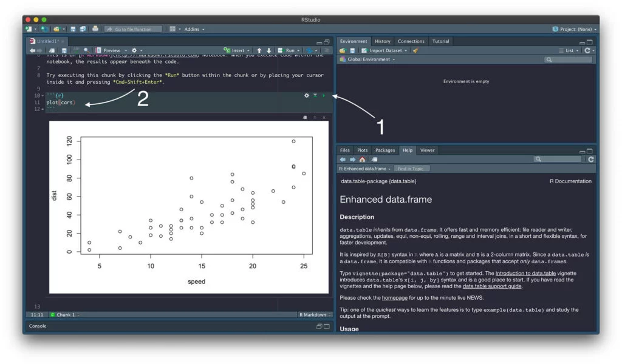622x364 pixels.
Task: Click the environment search field
Action: pos(568,59)
